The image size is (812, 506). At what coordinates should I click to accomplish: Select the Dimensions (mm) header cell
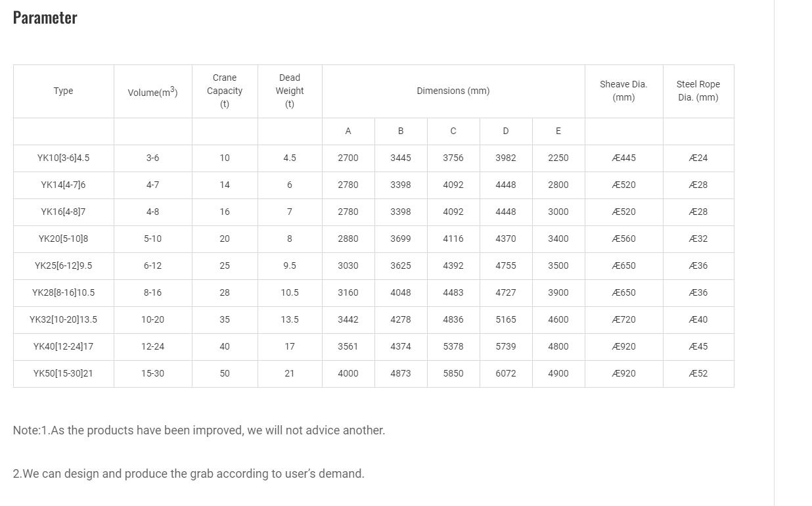coord(453,91)
